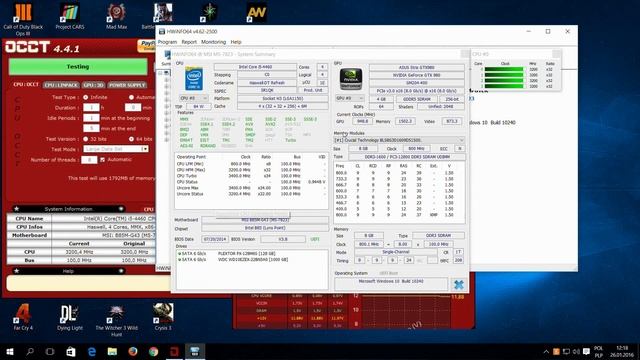The height and width of the screenshot is (360, 640).
Task: Launch Firefox from the taskbar
Action: pyautogui.click(x=133, y=351)
